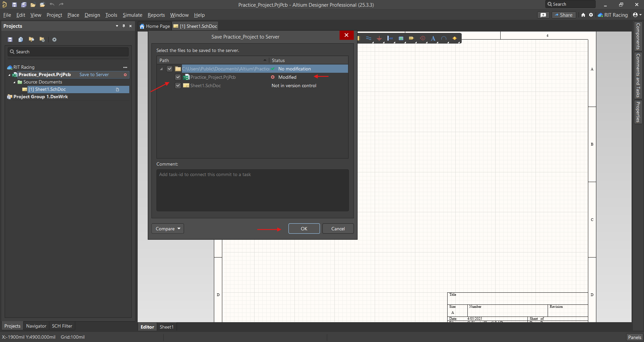Toggle the checkbox for the Practice_Project.PrjPcb file
644x342 pixels.
[178, 77]
